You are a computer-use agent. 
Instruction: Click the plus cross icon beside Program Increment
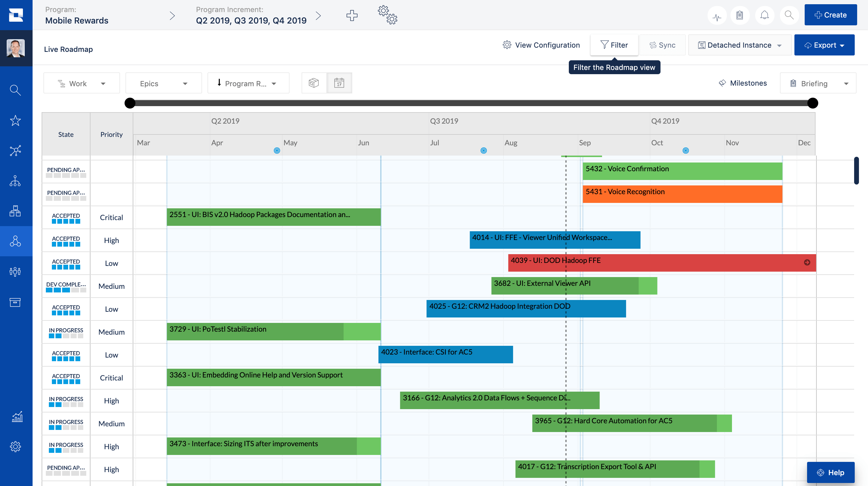(x=352, y=15)
